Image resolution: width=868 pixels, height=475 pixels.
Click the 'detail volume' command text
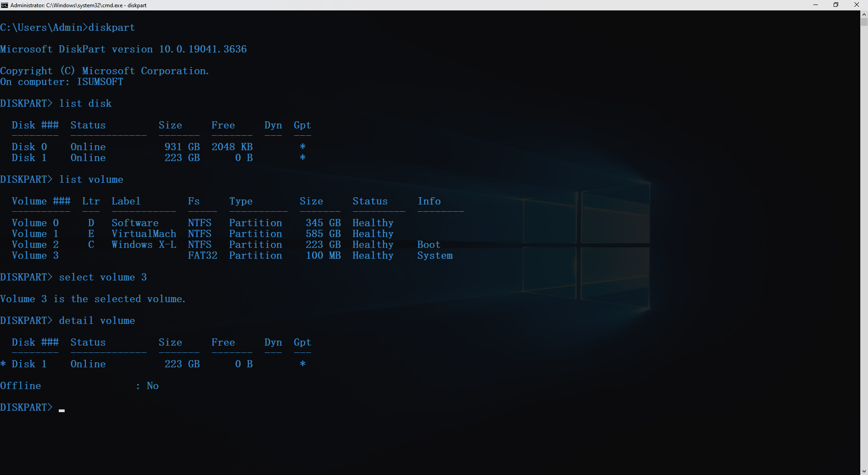(97, 321)
